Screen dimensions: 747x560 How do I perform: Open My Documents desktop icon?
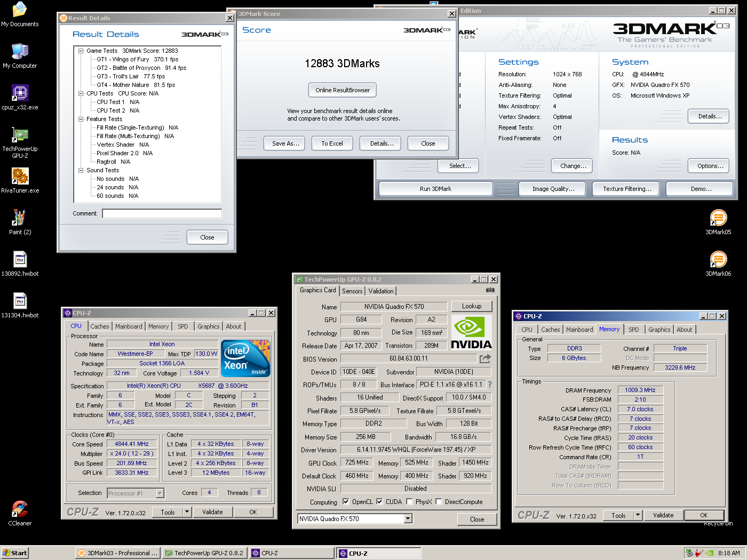[20, 14]
